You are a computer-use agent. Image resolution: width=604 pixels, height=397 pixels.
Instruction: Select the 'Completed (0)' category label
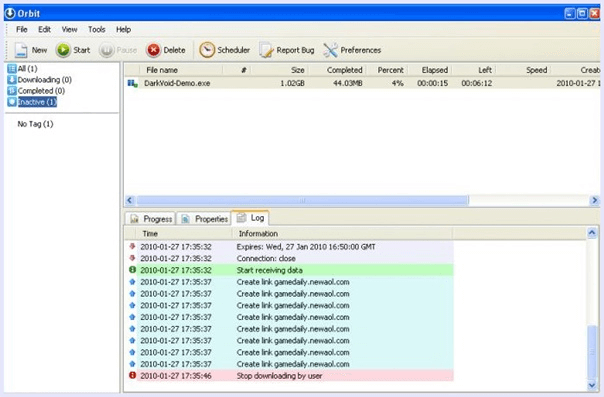41,91
